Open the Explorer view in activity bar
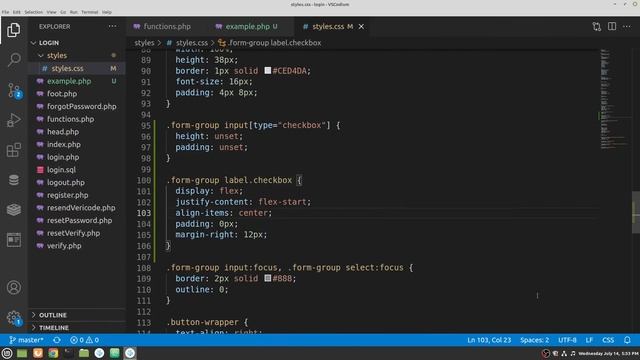Screen dimensions: 640x360 tap(13, 30)
